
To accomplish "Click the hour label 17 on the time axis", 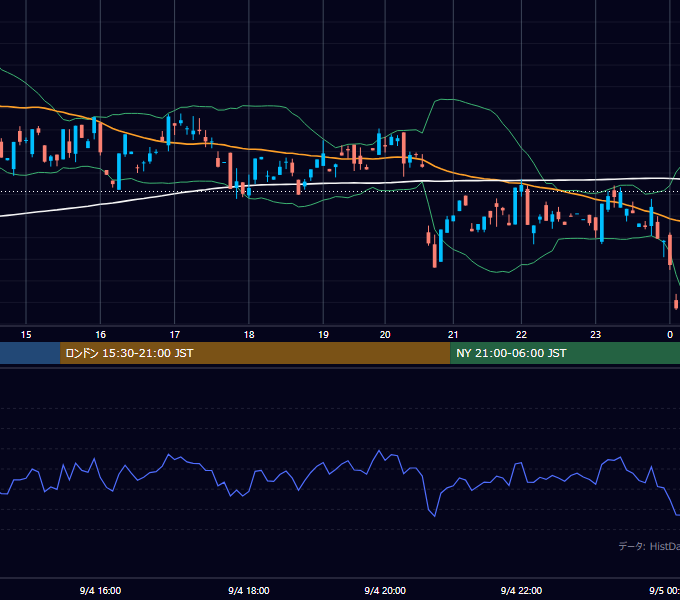I will pyautogui.click(x=174, y=335).
